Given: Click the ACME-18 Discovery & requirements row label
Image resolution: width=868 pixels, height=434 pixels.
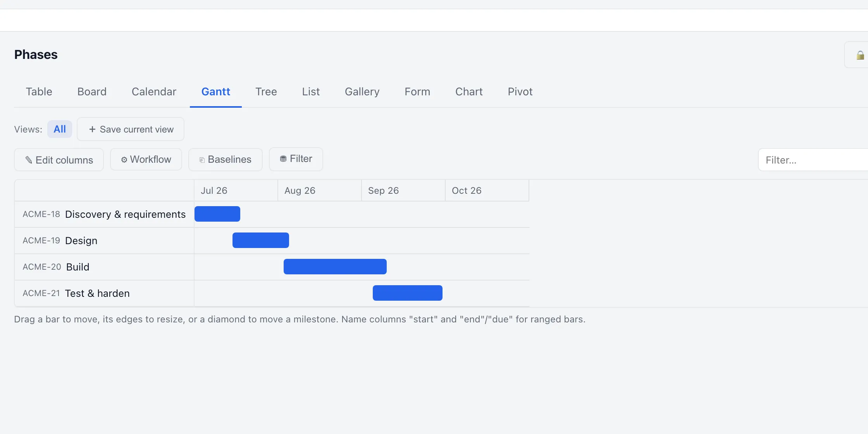Looking at the screenshot, I should (104, 214).
